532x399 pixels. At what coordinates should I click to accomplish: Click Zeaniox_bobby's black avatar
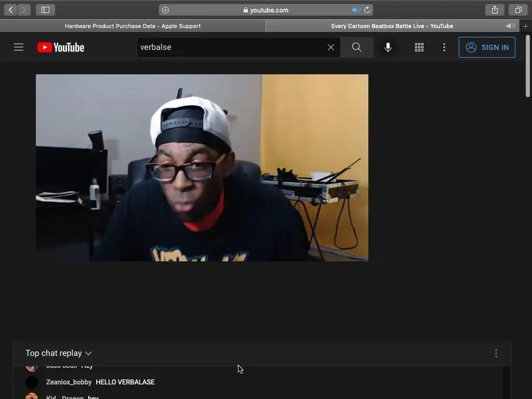[32, 382]
